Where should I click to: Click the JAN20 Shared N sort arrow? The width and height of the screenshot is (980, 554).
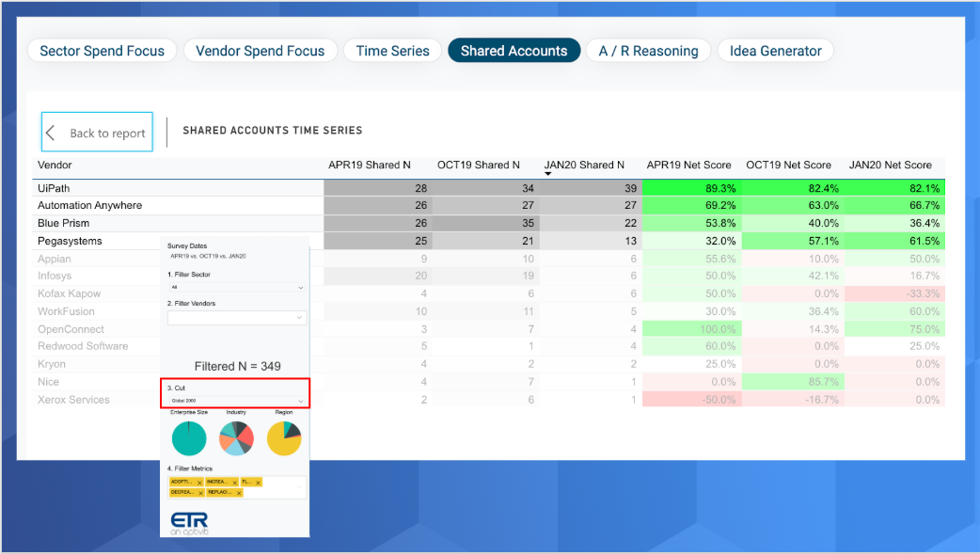tap(548, 174)
